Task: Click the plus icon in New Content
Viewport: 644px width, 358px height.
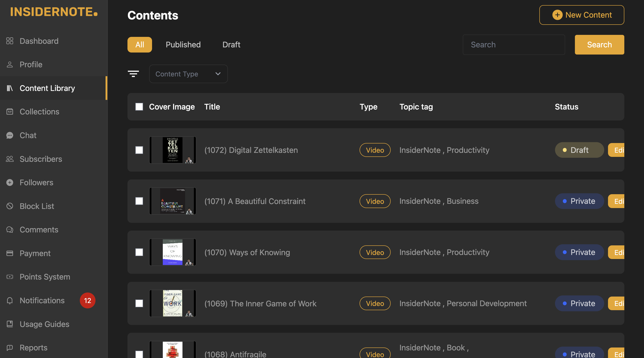Action: 557,15
